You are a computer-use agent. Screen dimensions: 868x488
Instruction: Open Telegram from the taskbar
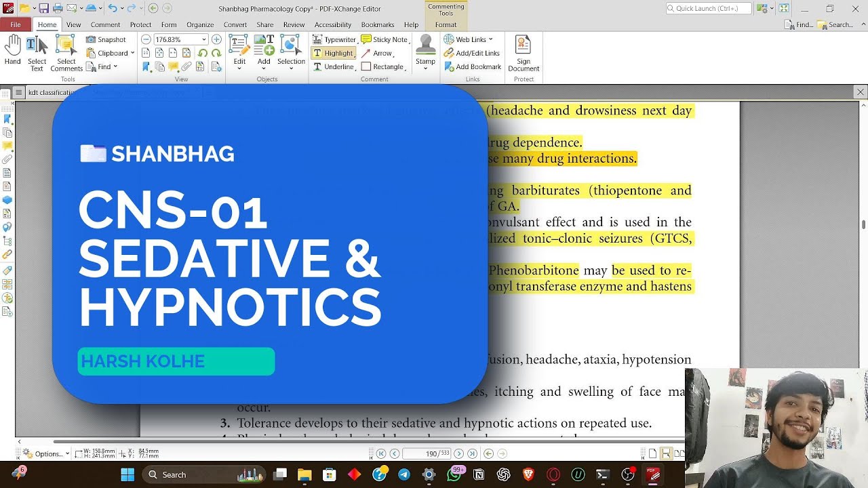404,474
